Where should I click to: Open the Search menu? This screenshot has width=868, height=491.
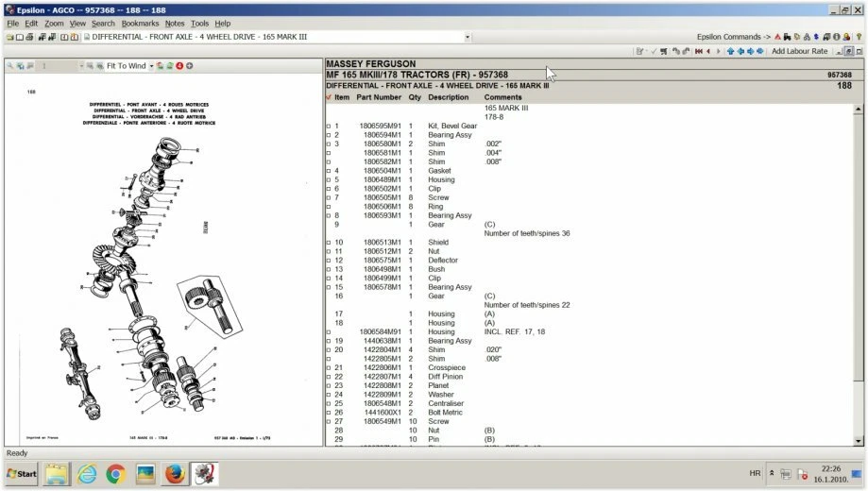pos(103,24)
